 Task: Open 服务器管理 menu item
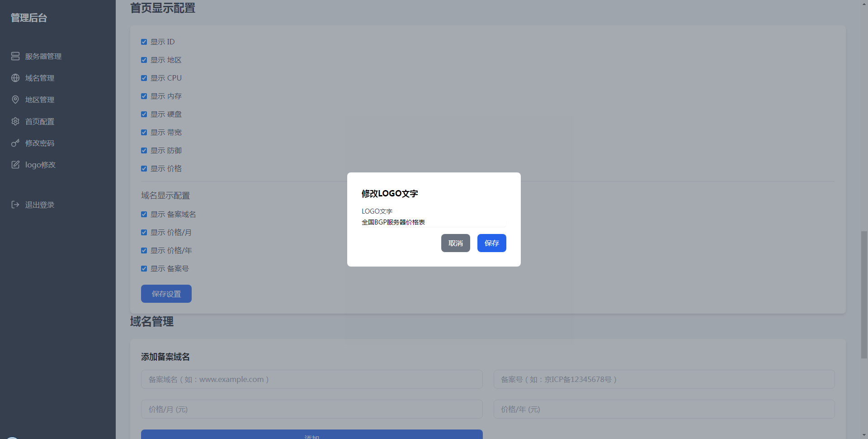pyautogui.click(x=43, y=56)
